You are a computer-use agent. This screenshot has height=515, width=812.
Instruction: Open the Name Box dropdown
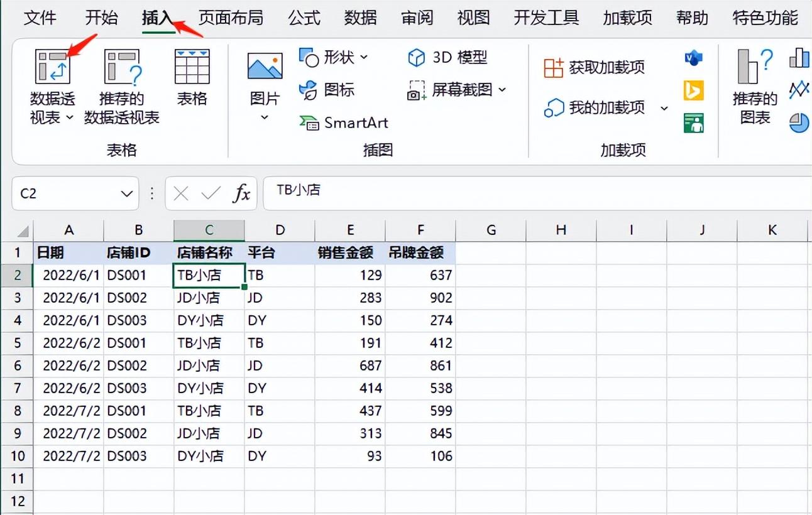point(126,194)
